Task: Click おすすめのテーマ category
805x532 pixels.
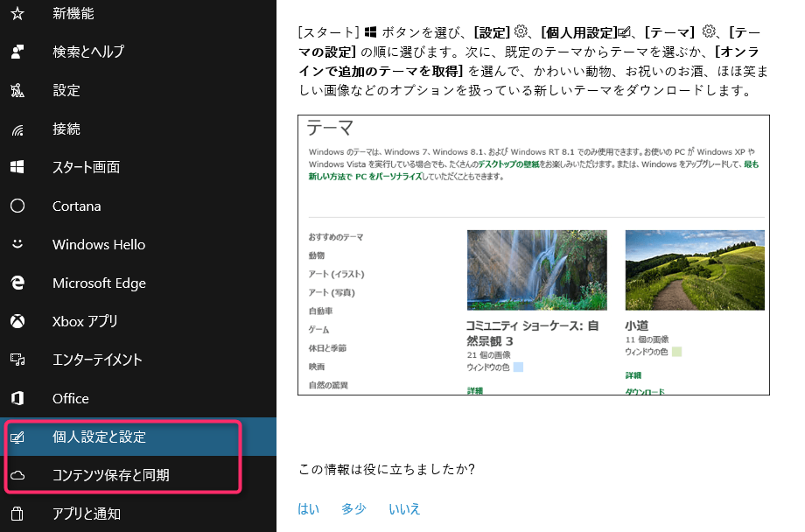Action: pos(336,237)
